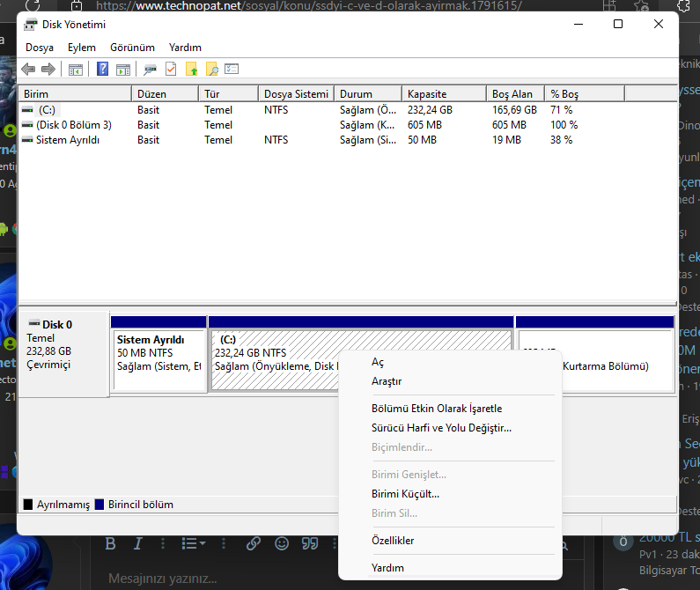Click the rescan disks drive icon
Screen dimensions: 700x590
(150, 70)
